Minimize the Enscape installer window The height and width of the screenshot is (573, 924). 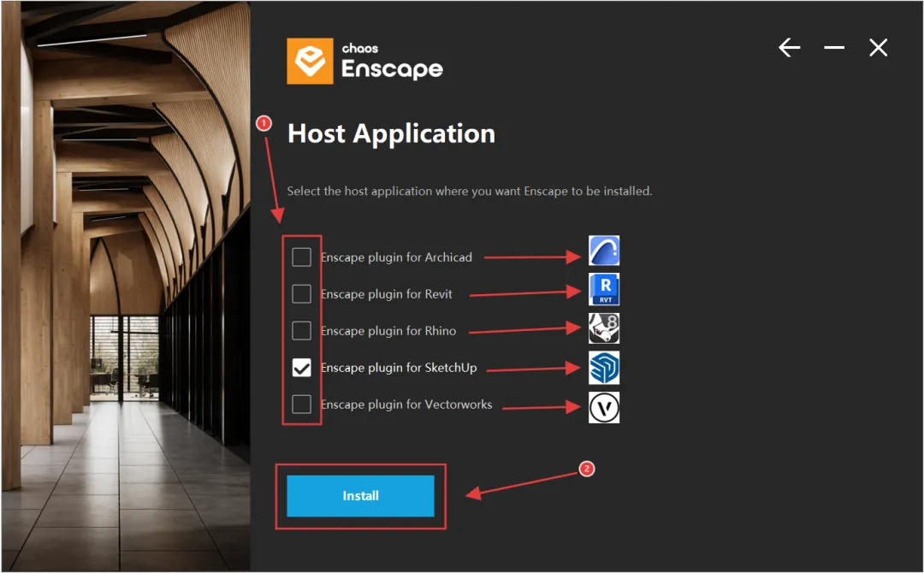[x=834, y=48]
